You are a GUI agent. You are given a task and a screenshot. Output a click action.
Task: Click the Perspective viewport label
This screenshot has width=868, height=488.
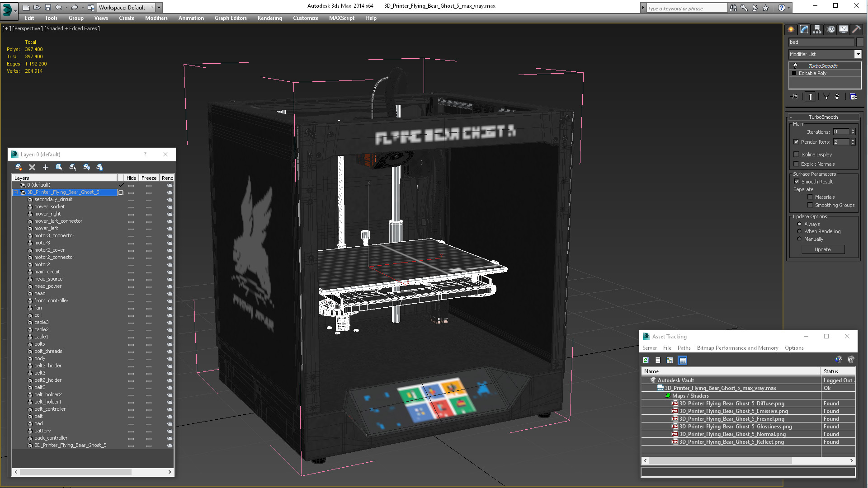[x=28, y=28]
